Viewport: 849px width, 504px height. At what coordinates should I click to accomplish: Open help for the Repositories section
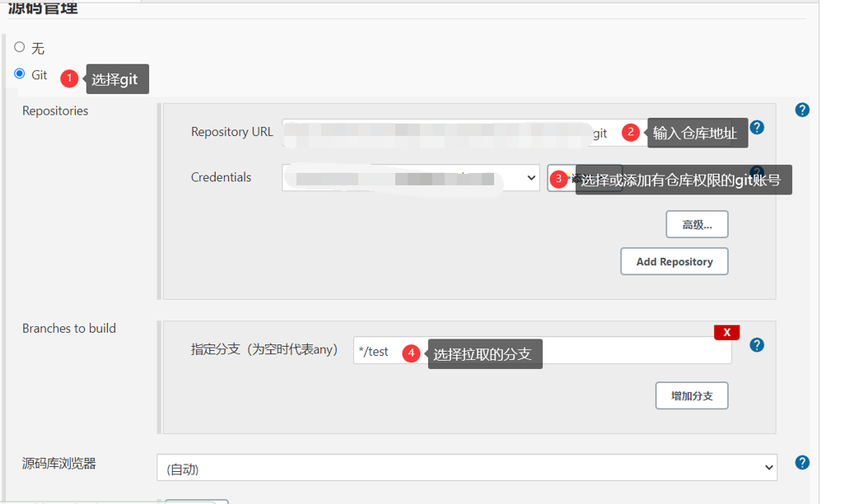coord(801,110)
